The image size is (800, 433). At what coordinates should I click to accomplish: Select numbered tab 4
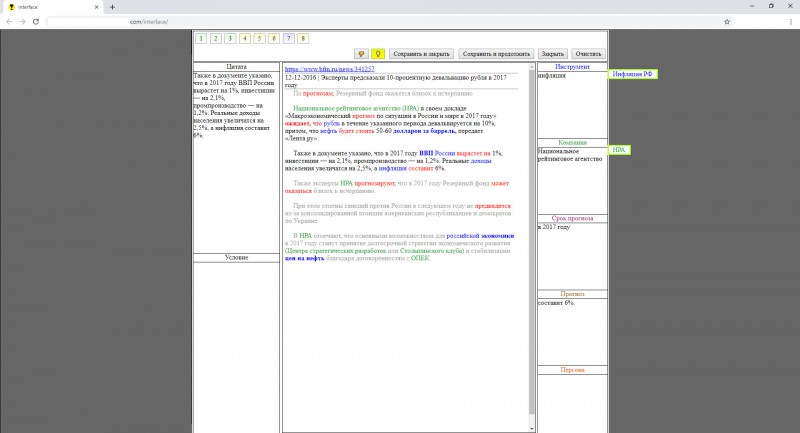point(245,38)
